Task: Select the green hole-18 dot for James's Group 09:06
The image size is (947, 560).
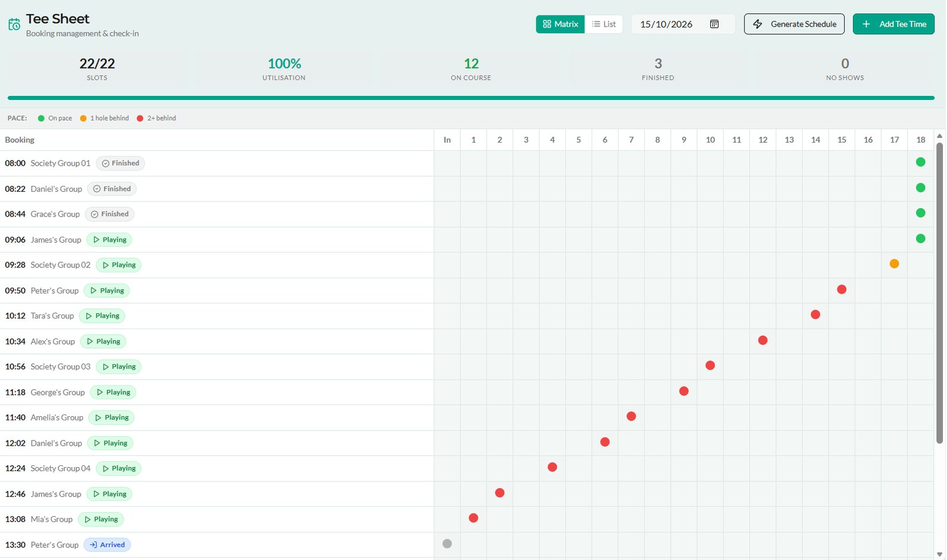Action: tap(920, 239)
